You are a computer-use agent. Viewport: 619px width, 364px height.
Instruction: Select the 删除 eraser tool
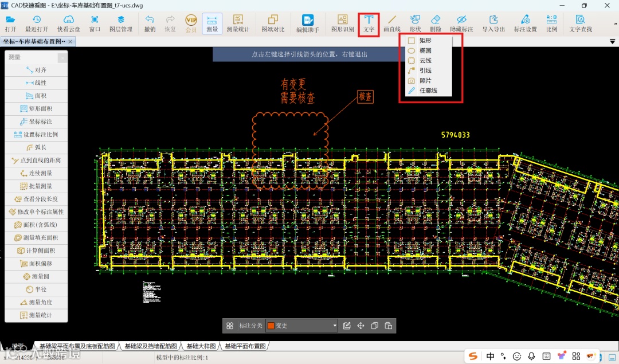pos(436,24)
